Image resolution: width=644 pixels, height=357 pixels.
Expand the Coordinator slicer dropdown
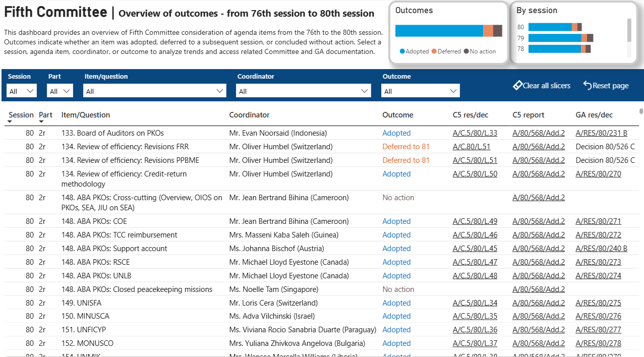click(304, 91)
